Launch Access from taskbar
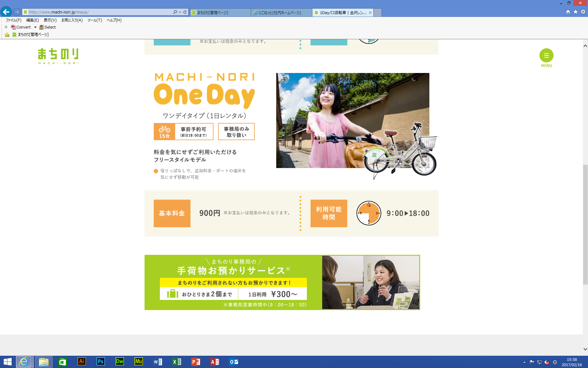Screen dimensions: 588x368 [x=215, y=362]
